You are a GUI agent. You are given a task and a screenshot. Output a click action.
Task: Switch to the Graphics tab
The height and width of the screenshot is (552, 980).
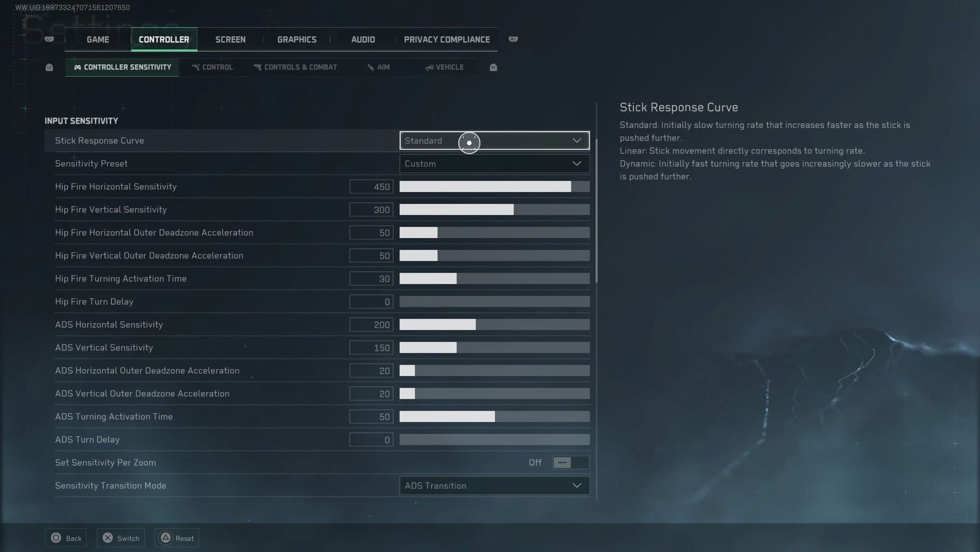[296, 39]
